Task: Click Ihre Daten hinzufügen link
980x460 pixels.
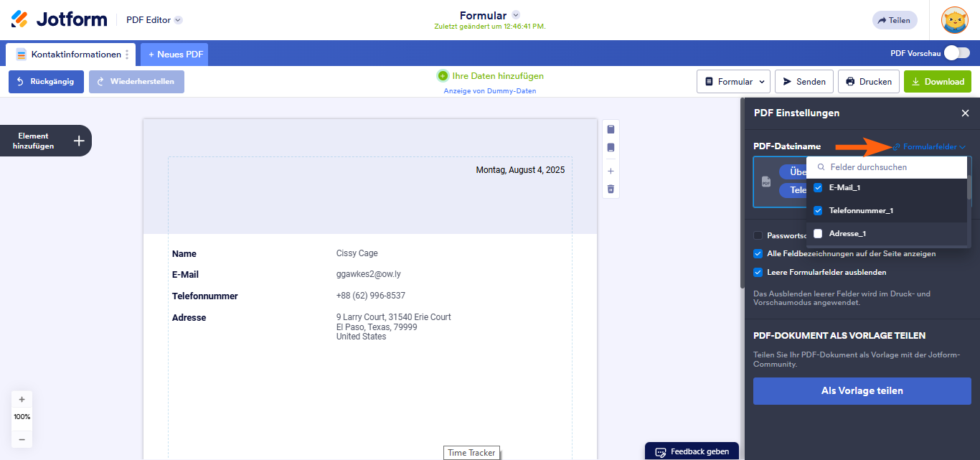Action: click(x=498, y=75)
